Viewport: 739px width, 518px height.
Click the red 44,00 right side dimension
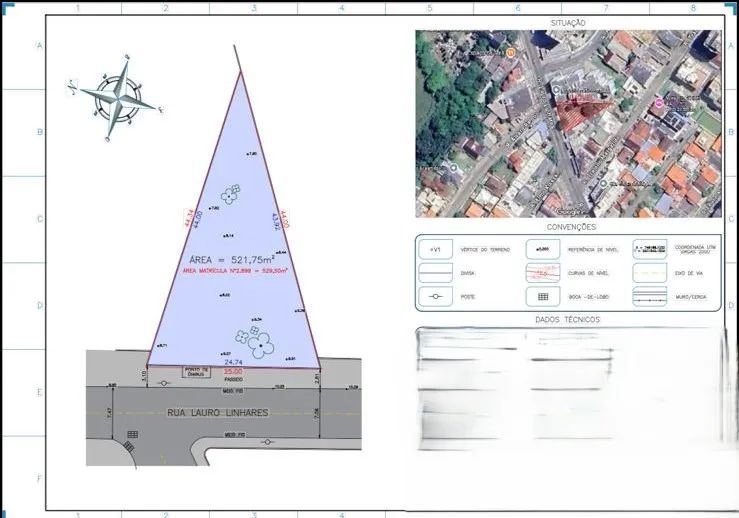click(284, 220)
